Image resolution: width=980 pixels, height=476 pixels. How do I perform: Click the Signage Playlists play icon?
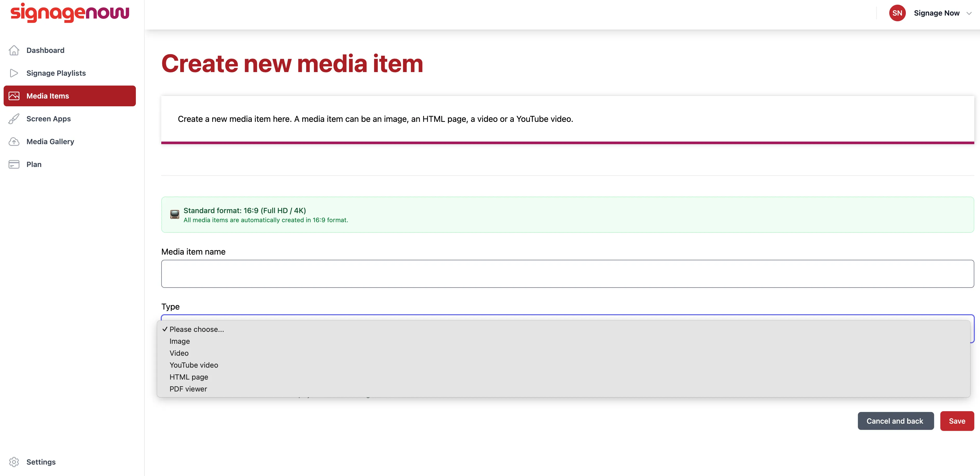[14, 73]
